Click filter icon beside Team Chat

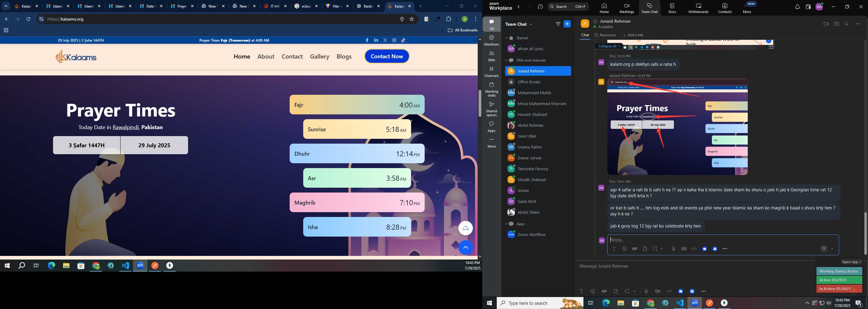tap(558, 24)
